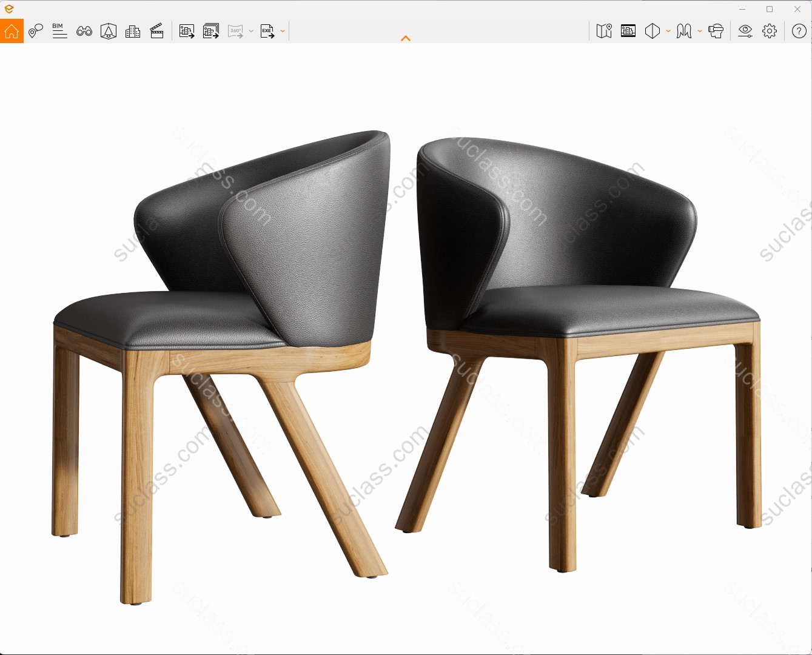Open Visual Settings eye icon

click(x=745, y=31)
